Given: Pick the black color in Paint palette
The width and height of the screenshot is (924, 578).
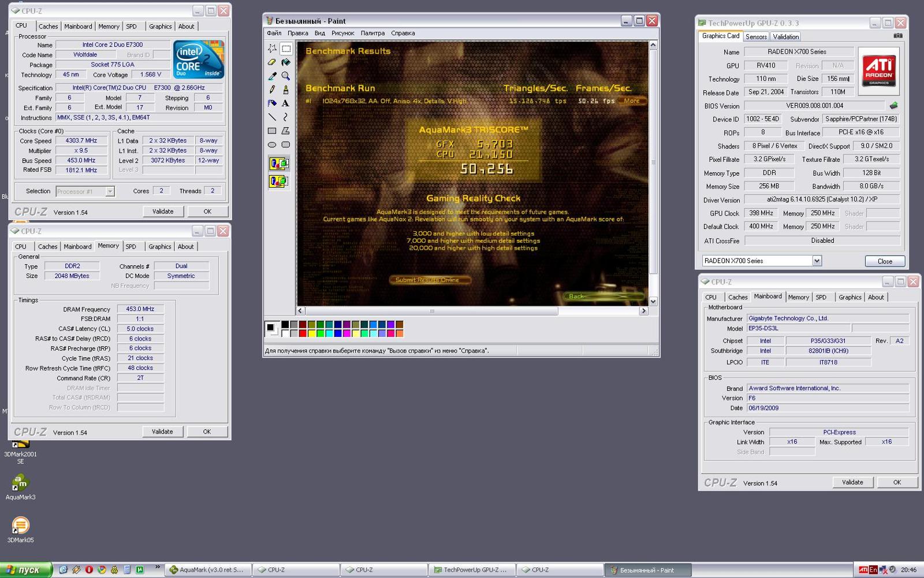Looking at the screenshot, I should pyautogui.click(x=285, y=325).
